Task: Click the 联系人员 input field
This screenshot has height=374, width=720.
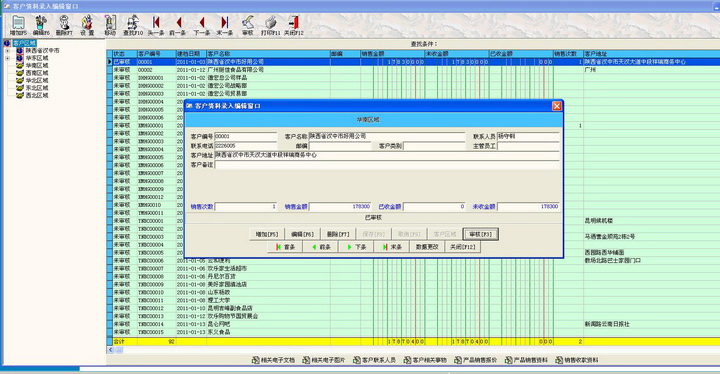Action: [528, 136]
